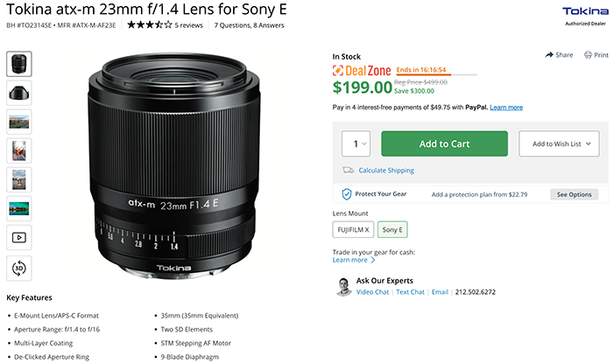Expand trade-in Learn more chevron

tap(373, 260)
